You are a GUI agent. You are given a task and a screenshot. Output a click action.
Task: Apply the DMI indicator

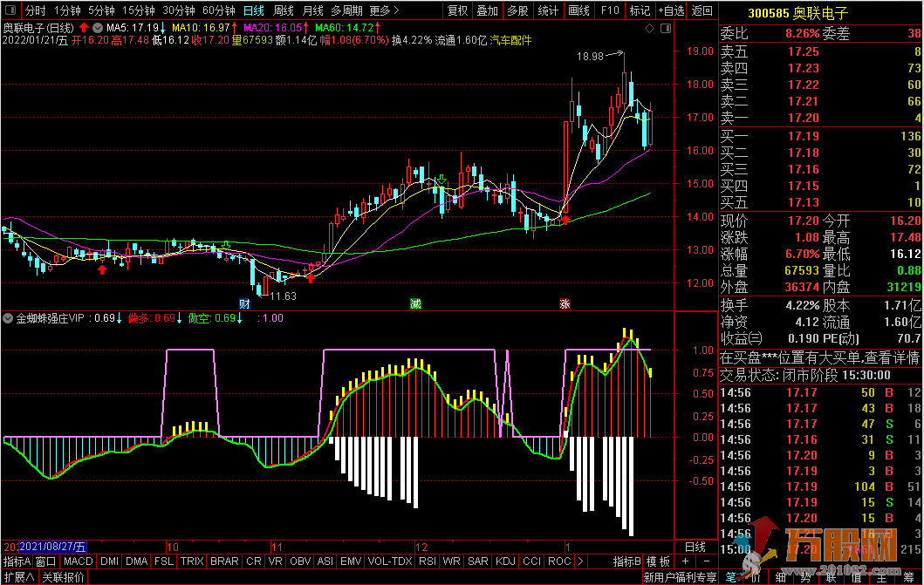click(x=110, y=561)
